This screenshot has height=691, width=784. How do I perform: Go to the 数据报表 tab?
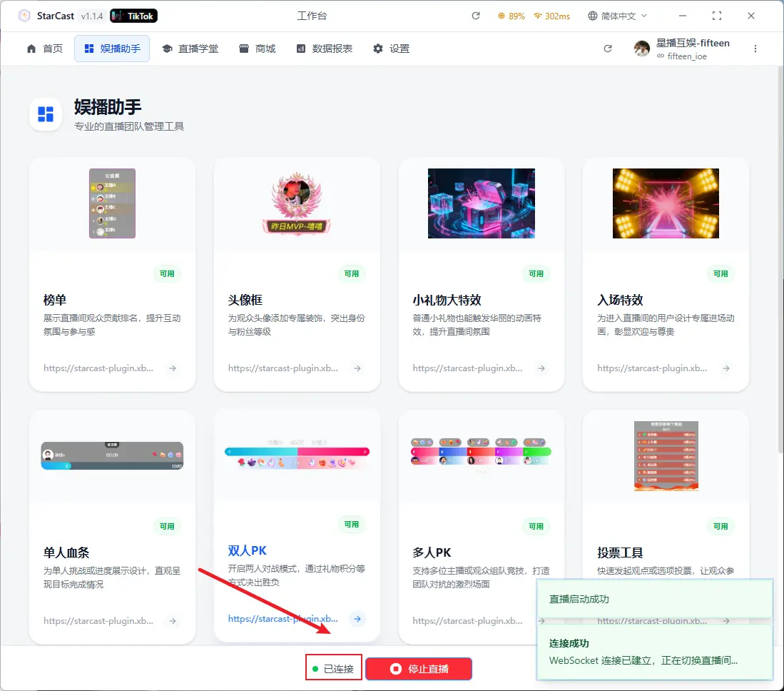point(324,49)
